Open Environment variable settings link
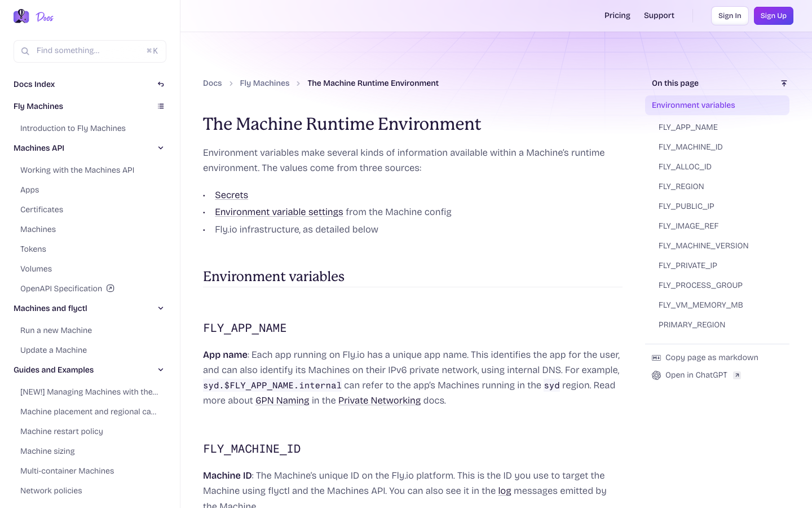The height and width of the screenshot is (508, 812). [x=279, y=212]
